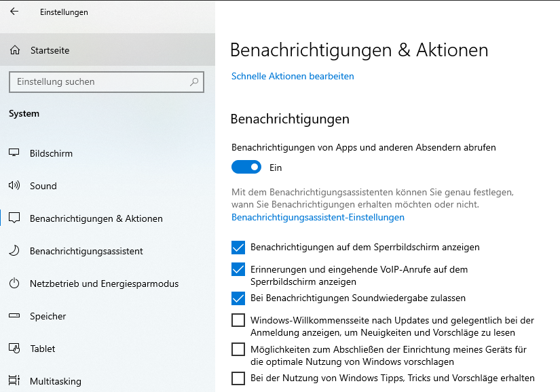Click the Multitasking icon in sidebar
560x392 pixels.
tap(14, 380)
